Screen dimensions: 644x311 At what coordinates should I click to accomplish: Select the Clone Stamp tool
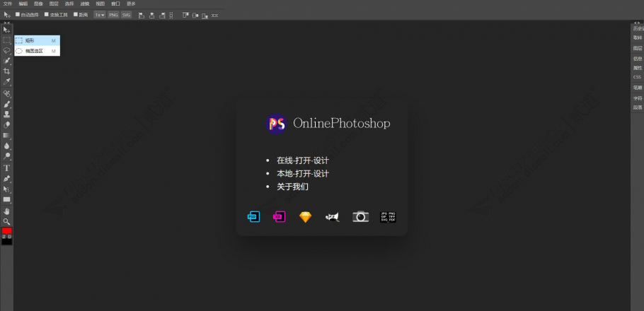click(x=7, y=115)
